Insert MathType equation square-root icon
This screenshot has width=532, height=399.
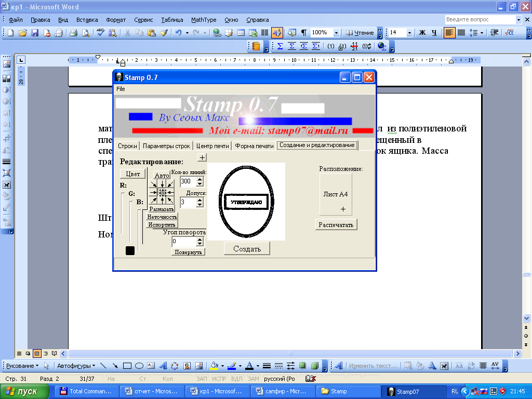pos(509,33)
